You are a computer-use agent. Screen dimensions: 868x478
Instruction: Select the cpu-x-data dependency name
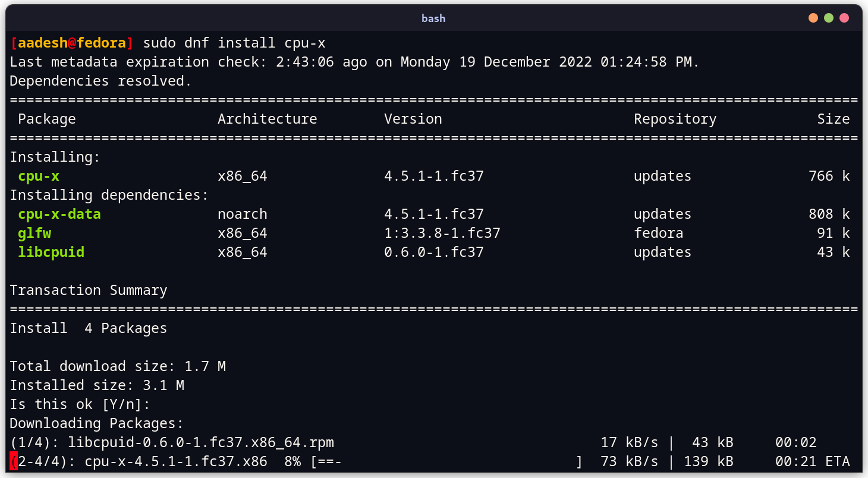(59, 213)
